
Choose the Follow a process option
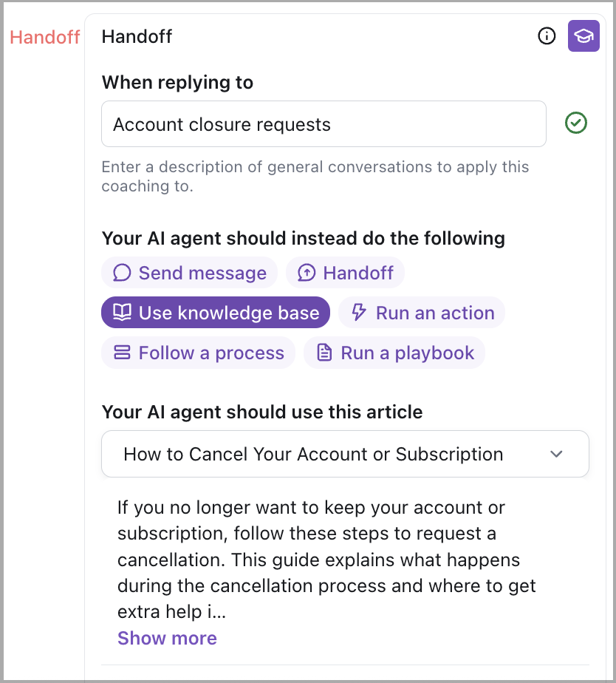(198, 353)
